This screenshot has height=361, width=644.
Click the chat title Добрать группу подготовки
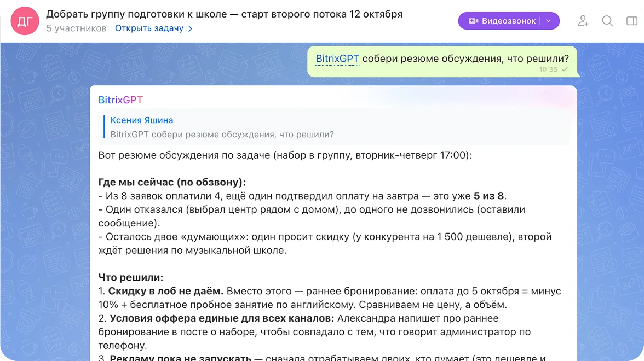(x=225, y=14)
